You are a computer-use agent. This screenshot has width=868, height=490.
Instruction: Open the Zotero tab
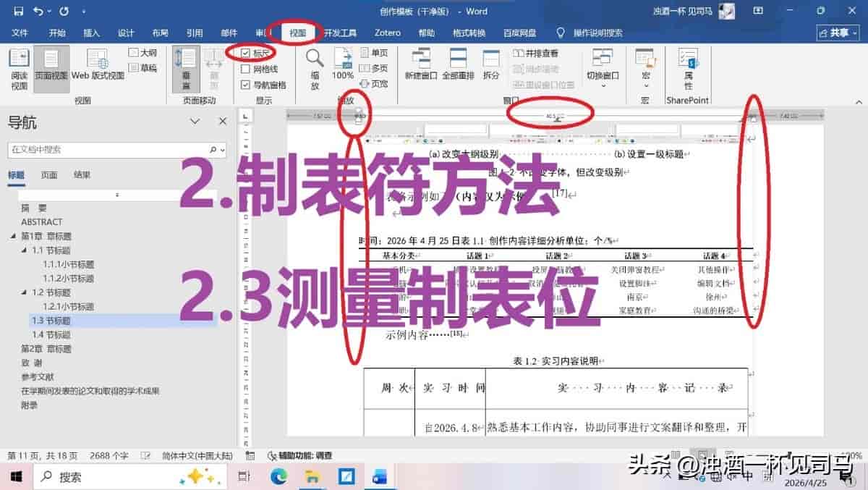[x=388, y=33]
